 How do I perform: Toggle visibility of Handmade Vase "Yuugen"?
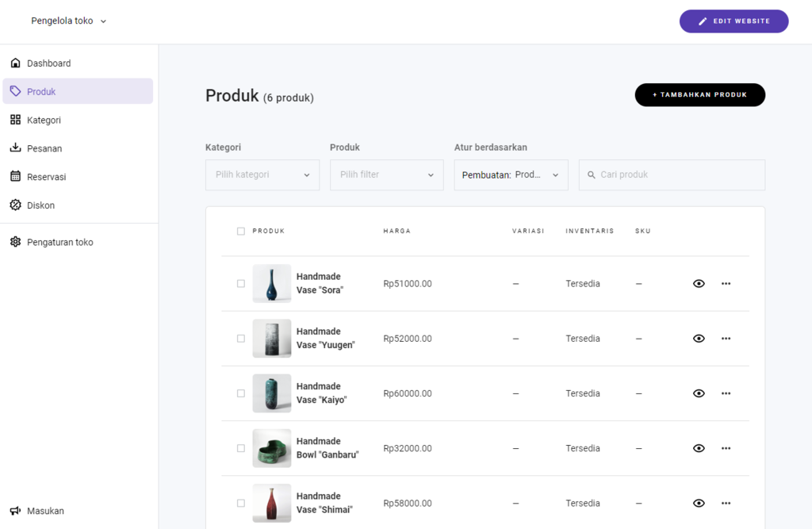click(x=699, y=339)
